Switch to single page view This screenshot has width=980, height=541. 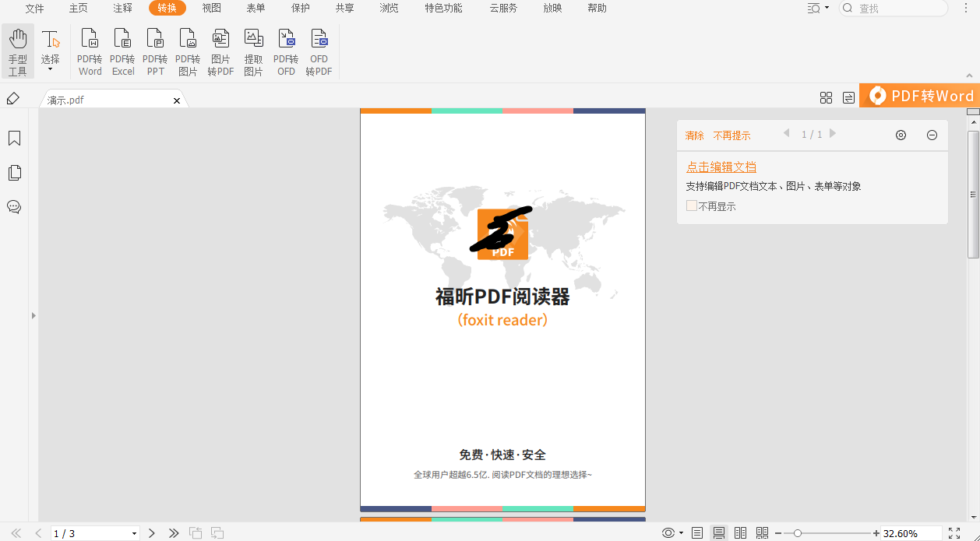[x=697, y=533]
